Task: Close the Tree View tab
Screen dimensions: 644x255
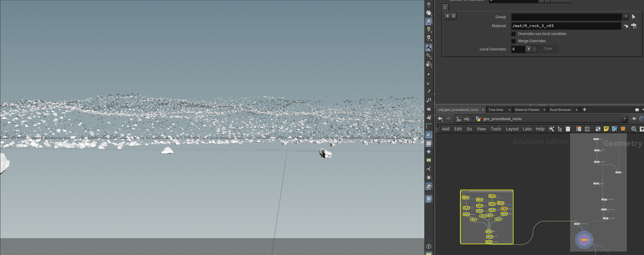Action: pyautogui.click(x=510, y=110)
